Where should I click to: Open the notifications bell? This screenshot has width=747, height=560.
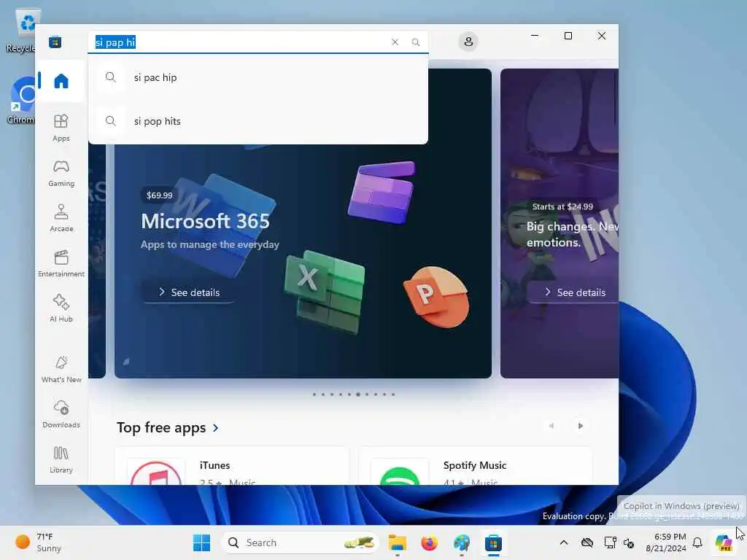[x=697, y=542]
